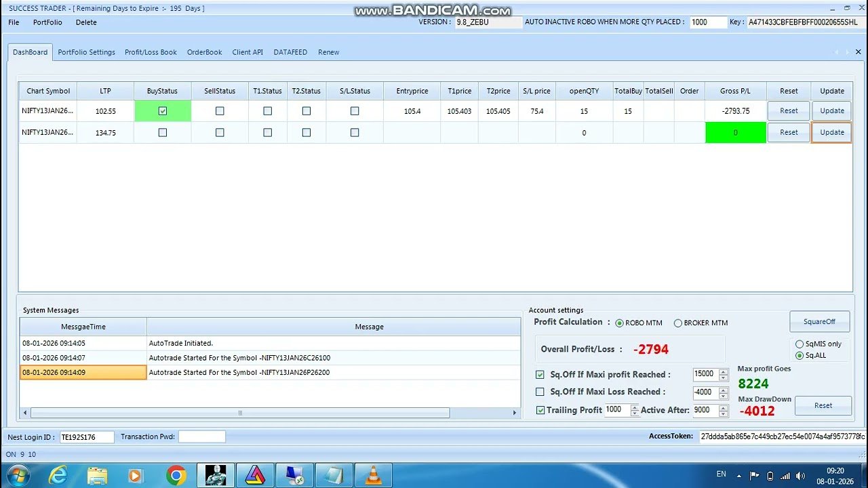Increase the Trailing Profit value with its spinner
868x488 pixels.
(635, 407)
